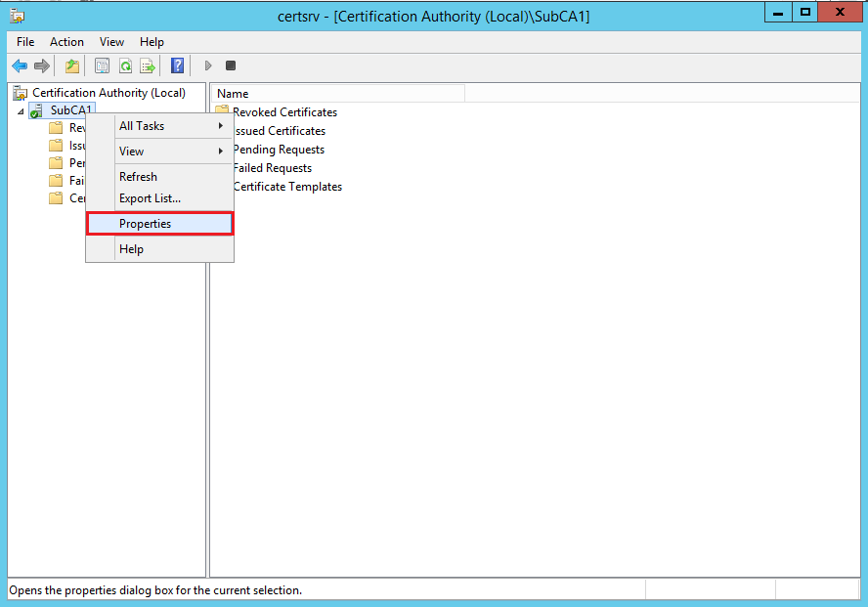Click the Up One Level folder icon
The width and height of the screenshot is (868, 607).
pos(72,65)
